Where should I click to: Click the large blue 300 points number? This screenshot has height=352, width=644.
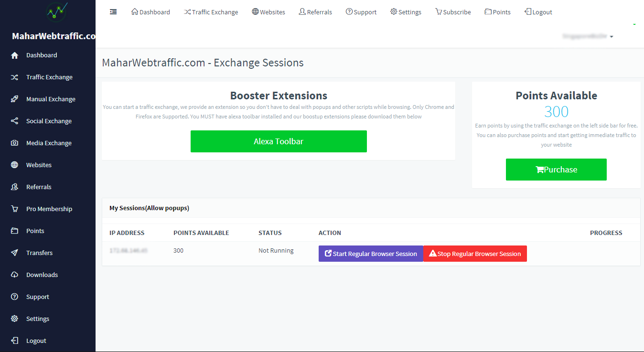(556, 112)
